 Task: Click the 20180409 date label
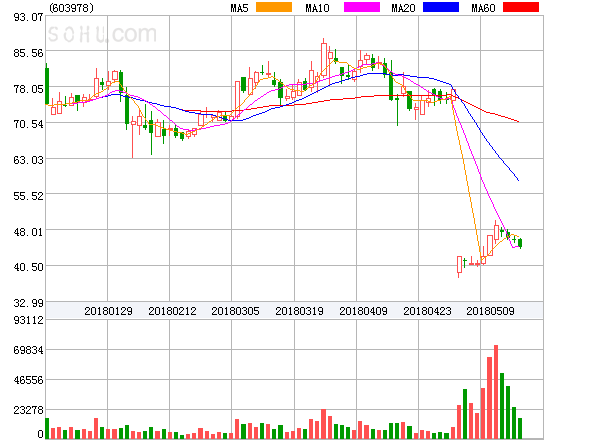tap(363, 311)
